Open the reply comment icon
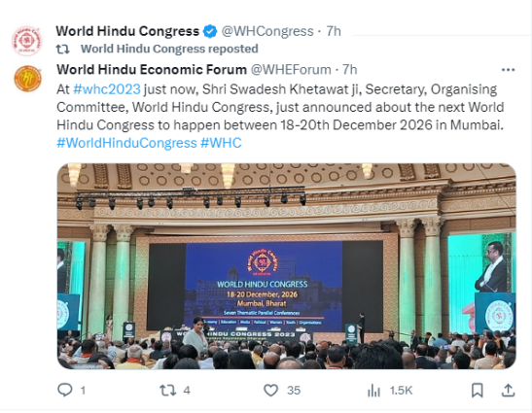 (65, 390)
